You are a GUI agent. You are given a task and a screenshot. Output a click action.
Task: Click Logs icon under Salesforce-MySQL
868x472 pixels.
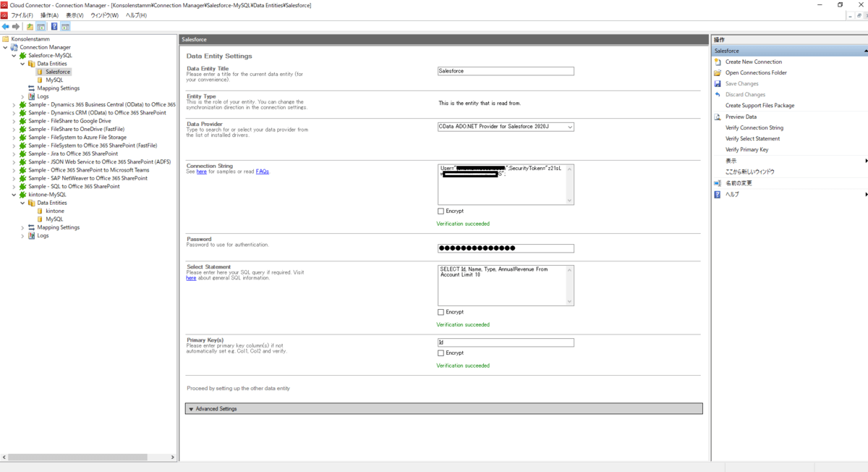pyautogui.click(x=32, y=96)
